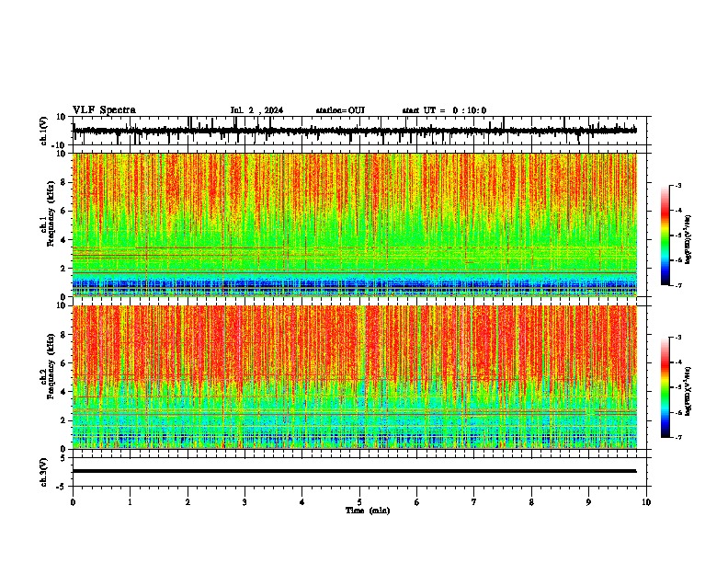The height and width of the screenshot is (563, 728).
Task: Click time axis tick label "8"
Action: coord(531,502)
